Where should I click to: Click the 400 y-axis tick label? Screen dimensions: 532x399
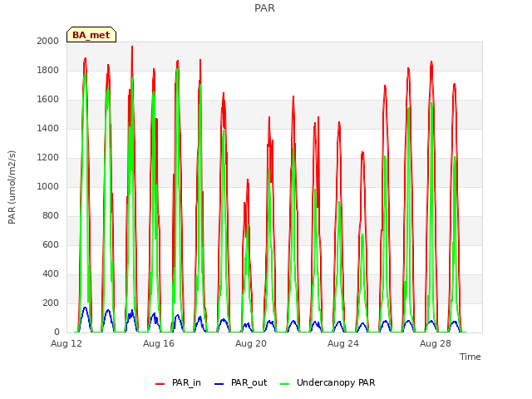coord(51,273)
